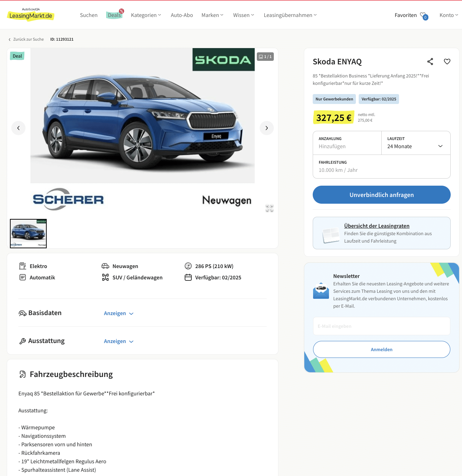The height and width of the screenshot is (476, 462).
Task: Expand Basisdaten with Anzeigen
Action: (x=119, y=313)
